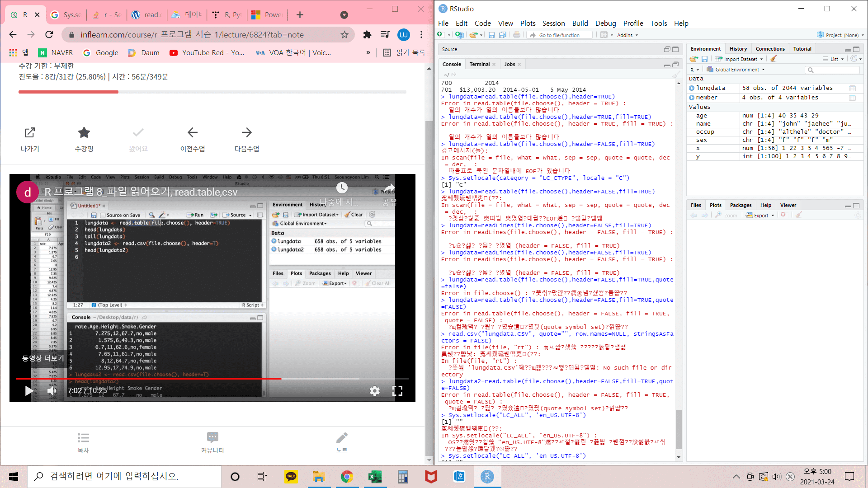Open the YouTube Red bookmark
The width and height of the screenshot is (868, 488).
[x=207, y=53]
